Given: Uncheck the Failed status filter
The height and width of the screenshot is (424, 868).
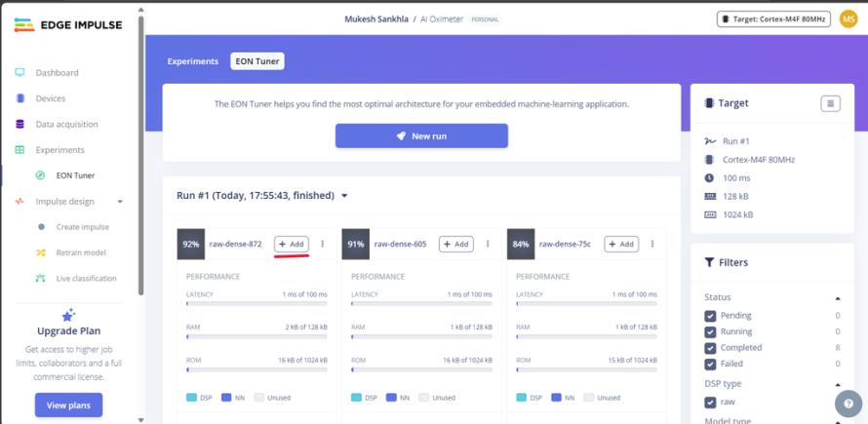Looking at the screenshot, I should 710,364.
